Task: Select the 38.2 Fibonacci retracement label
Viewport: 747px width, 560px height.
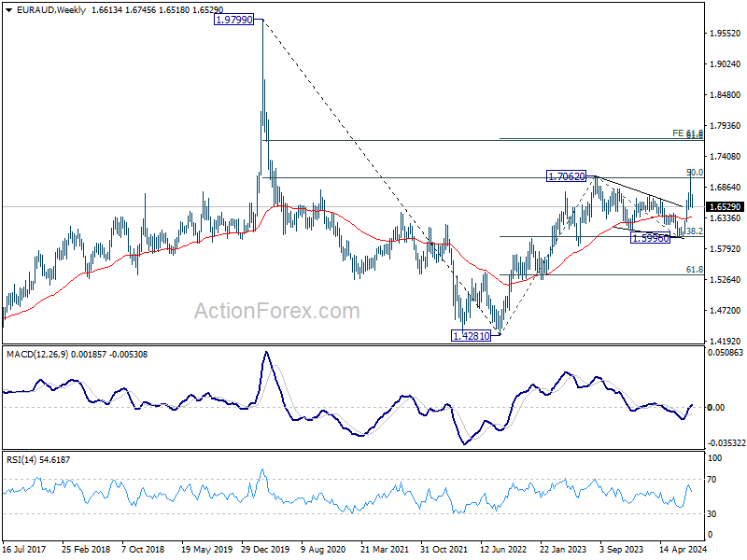Action: click(x=695, y=231)
